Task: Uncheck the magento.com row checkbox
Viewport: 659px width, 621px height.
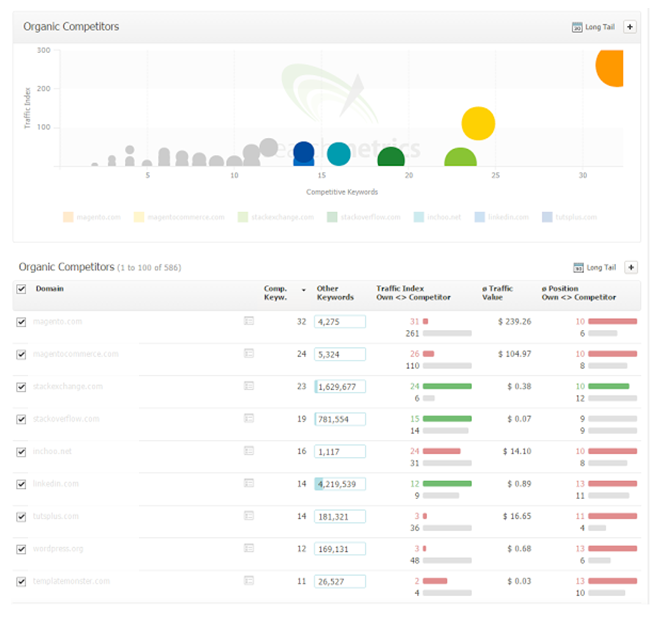Action: click(x=21, y=322)
